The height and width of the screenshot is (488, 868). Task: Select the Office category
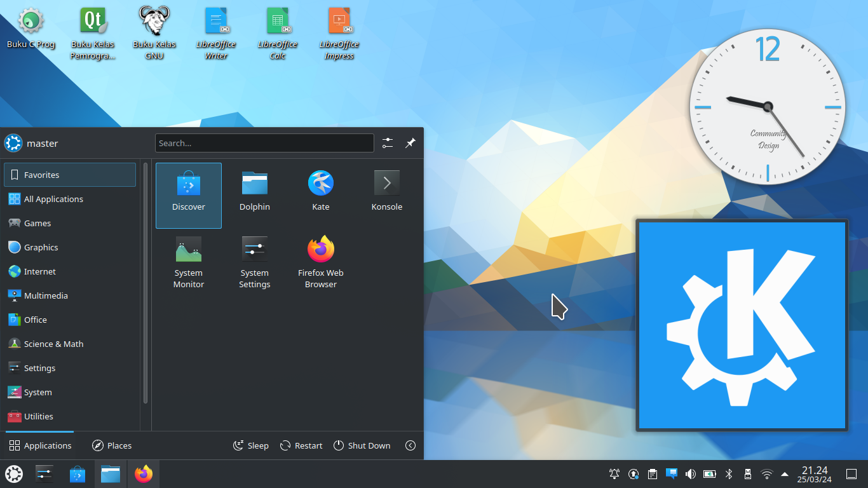tap(70, 320)
